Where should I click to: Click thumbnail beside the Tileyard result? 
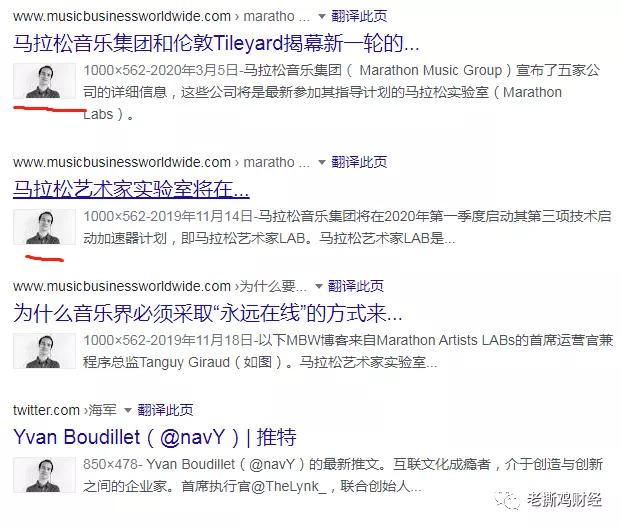pos(44,81)
